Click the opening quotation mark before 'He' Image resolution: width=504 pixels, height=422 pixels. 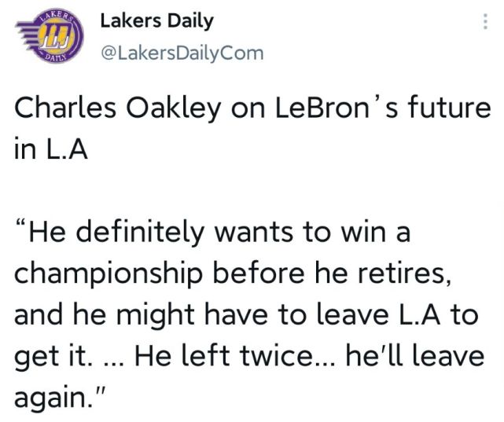pos(20,224)
